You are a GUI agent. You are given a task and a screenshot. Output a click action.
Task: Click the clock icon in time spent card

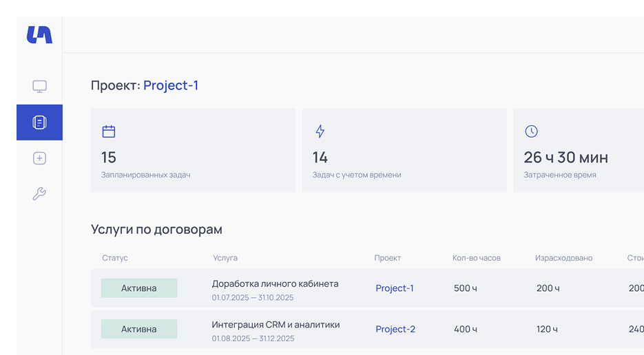pyautogui.click(x=531, y=131)
